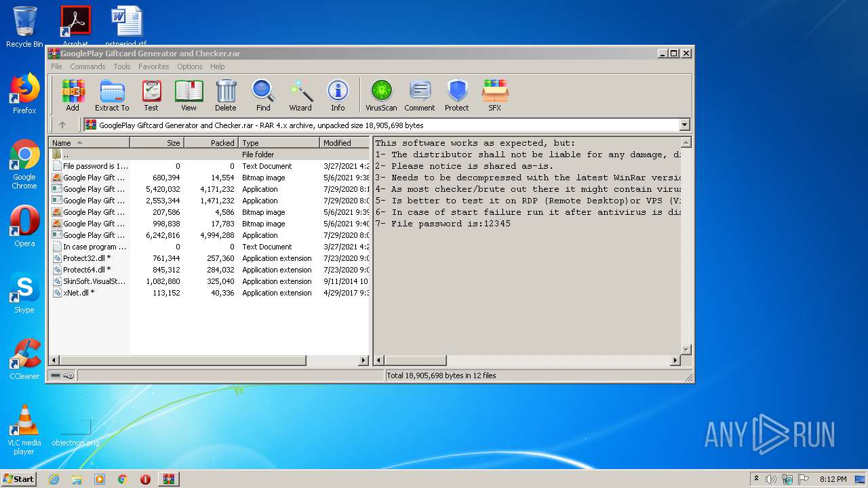The image size is (868, 488).
Task: Click the 8:12 PM clock
Action: (833, 479)
